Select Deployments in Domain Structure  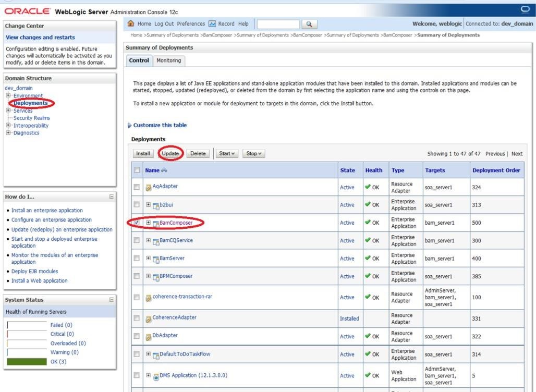30,103
